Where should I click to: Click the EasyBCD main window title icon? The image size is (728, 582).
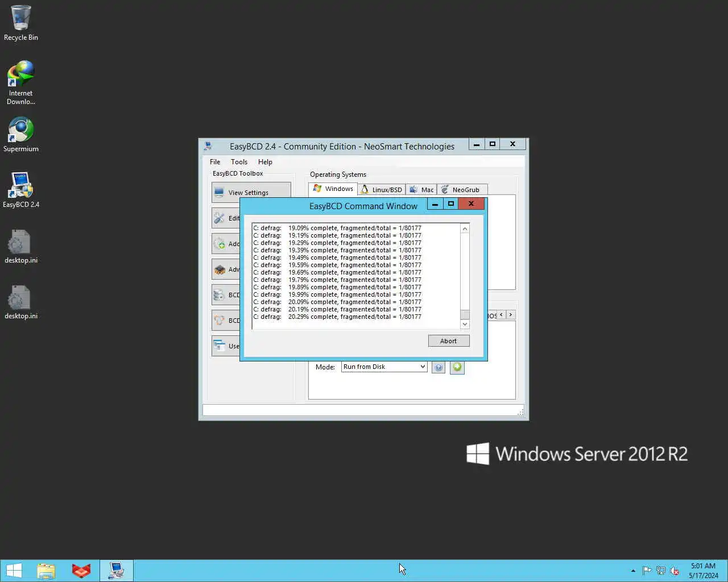tap(208, 146)
